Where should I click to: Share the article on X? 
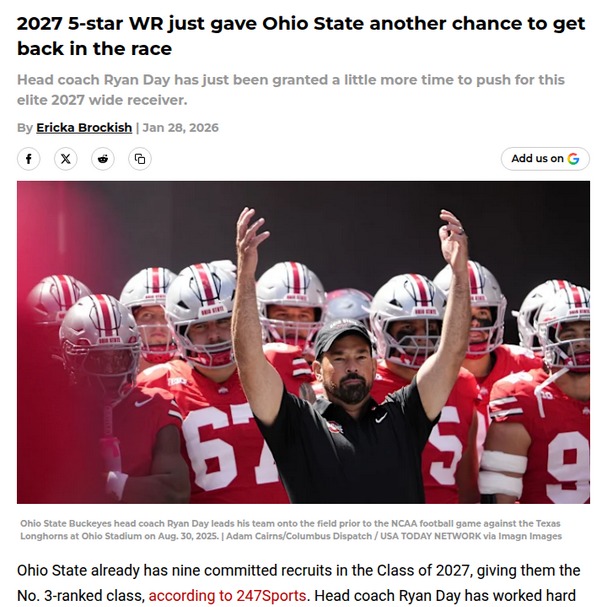[x=66, y=158]
